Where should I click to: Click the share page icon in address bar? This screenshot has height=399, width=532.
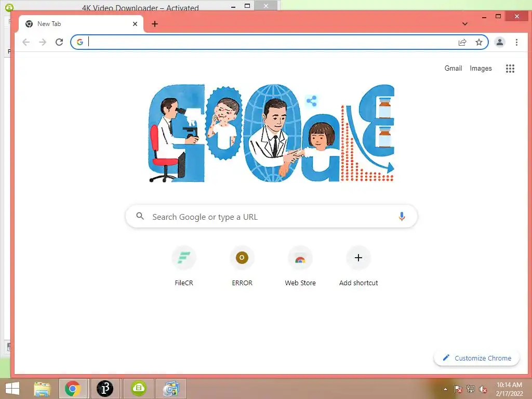462,42
